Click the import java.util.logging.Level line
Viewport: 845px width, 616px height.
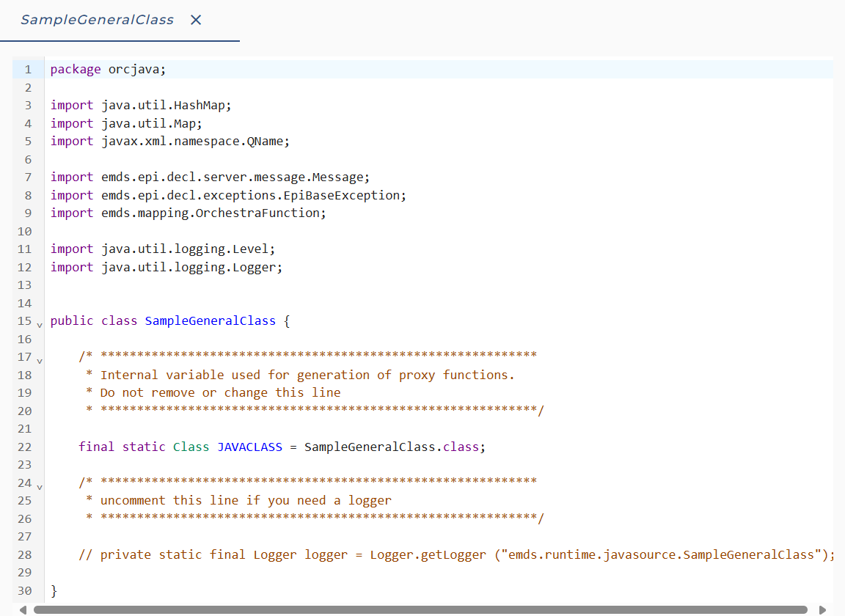point(163,249)
